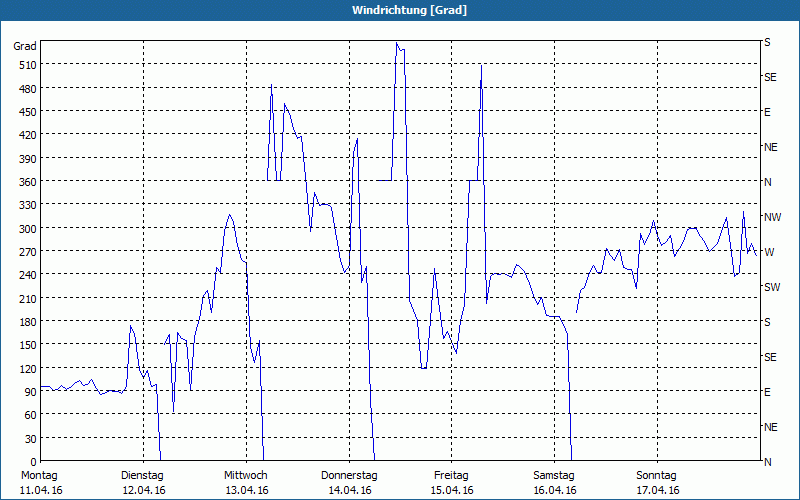This screenshot has height=500, width=800.
Task: Select the "240" degree axis label
Action: click(28, 276)
